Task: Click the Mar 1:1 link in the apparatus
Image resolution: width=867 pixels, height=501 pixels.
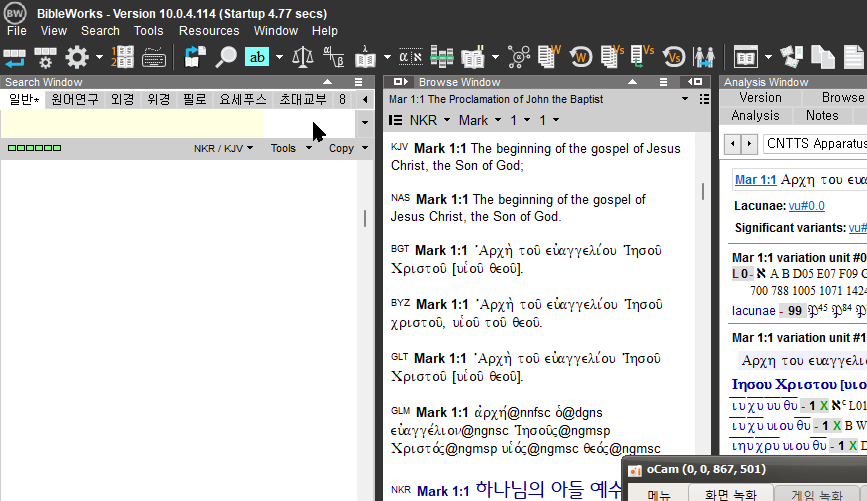Action: pos(755,180)
